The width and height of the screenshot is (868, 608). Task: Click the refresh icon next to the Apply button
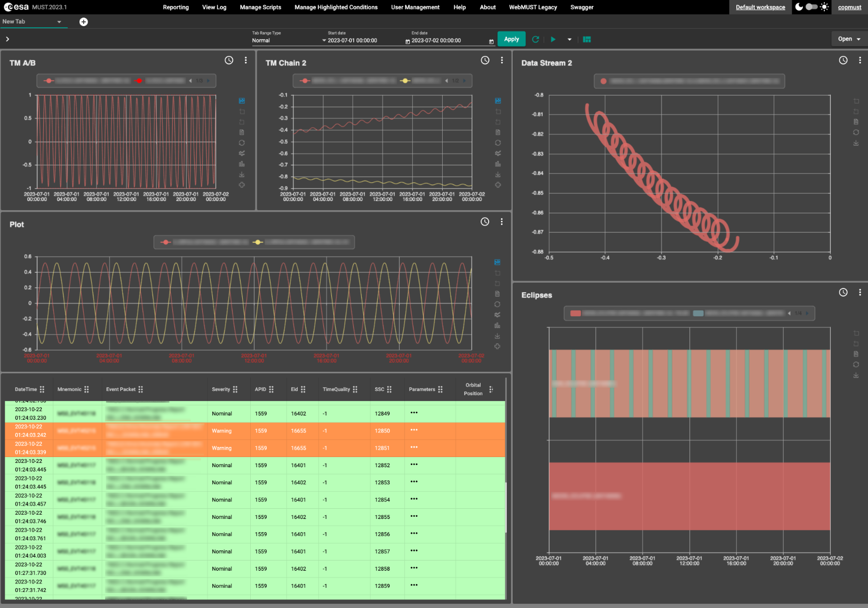pos(535,39)
